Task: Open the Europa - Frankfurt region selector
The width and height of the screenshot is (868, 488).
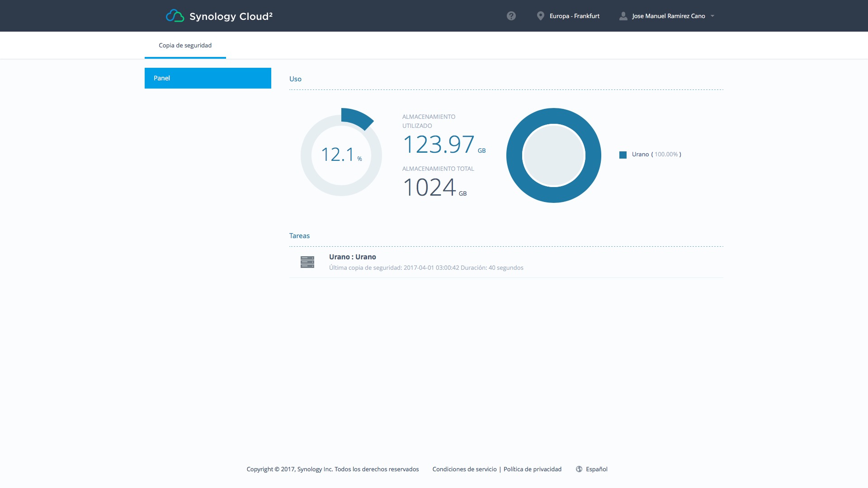Action: coord(568,16)
